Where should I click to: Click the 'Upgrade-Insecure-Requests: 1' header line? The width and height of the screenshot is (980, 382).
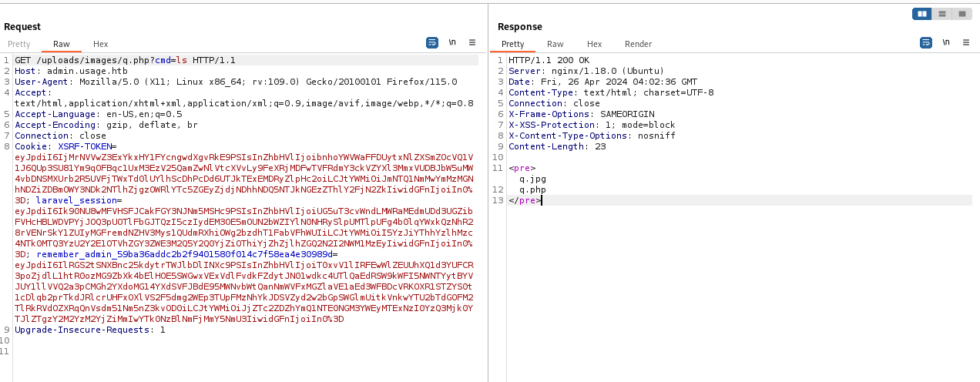[90, 330]
